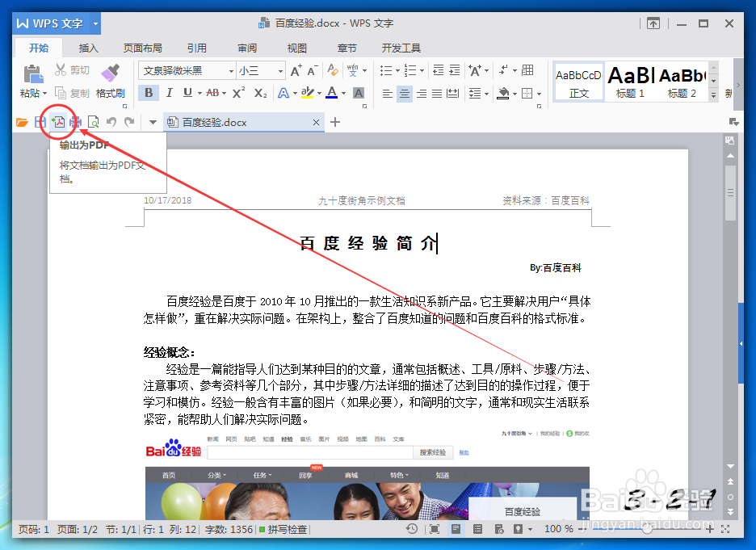Open file with the folder icon
Screen dimensions: 756x550
pos(22,123)
